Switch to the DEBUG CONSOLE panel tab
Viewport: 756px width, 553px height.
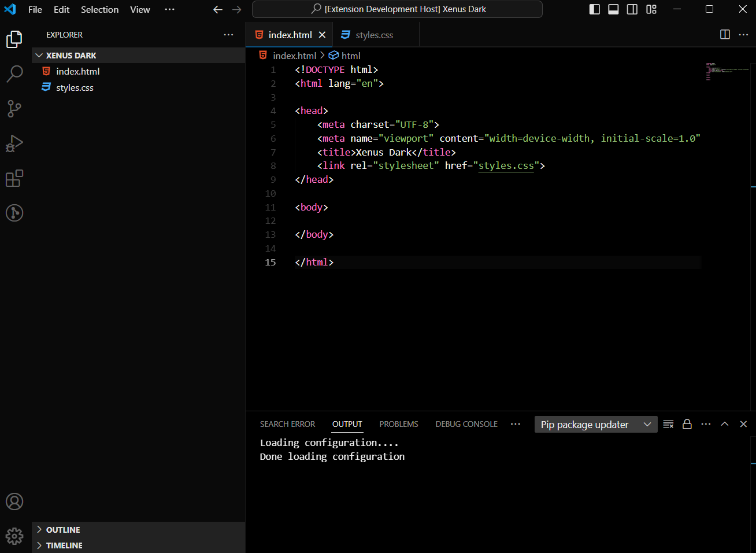click(466, 424)
